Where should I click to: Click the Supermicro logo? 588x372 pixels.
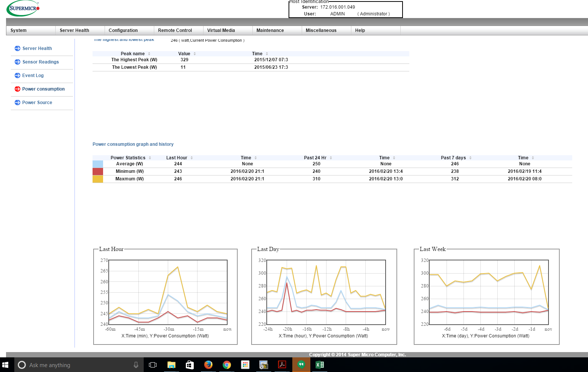pyautogui.click(x=23, y=8)
